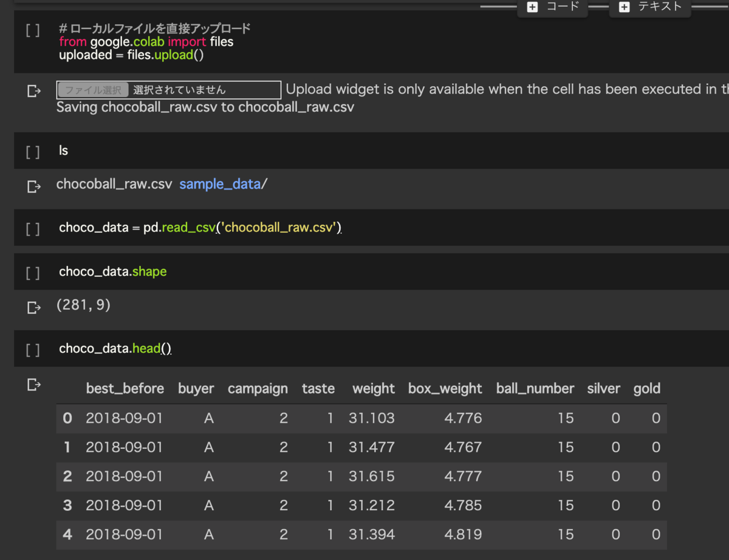729x560 pixels.
Task: Click the box_weight column header
Action: pos(445,389)
